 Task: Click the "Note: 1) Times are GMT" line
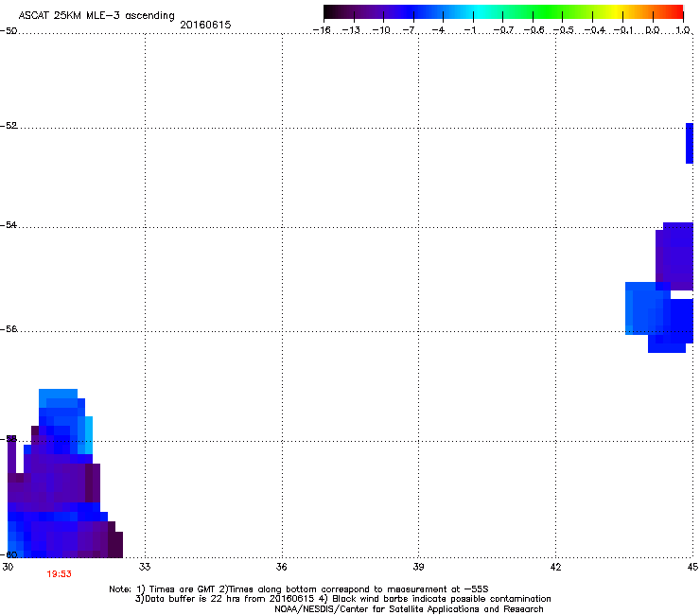(x=299, y=589)
